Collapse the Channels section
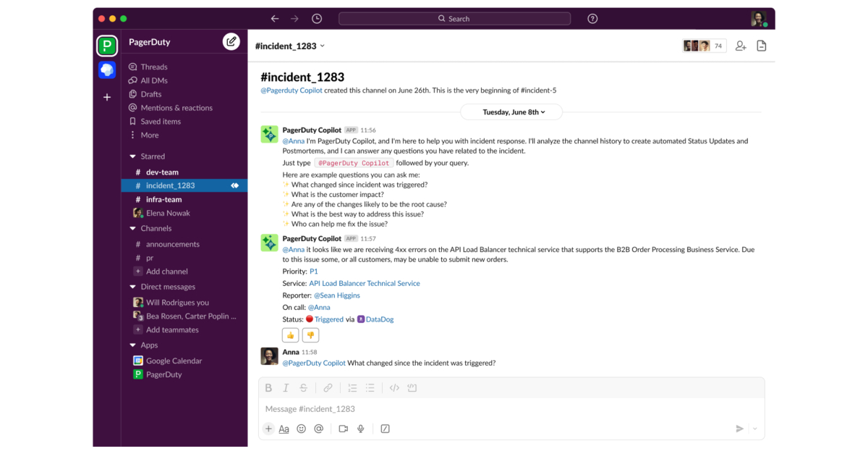This screenshot has width=868, height=454. (x=132, y=228)
